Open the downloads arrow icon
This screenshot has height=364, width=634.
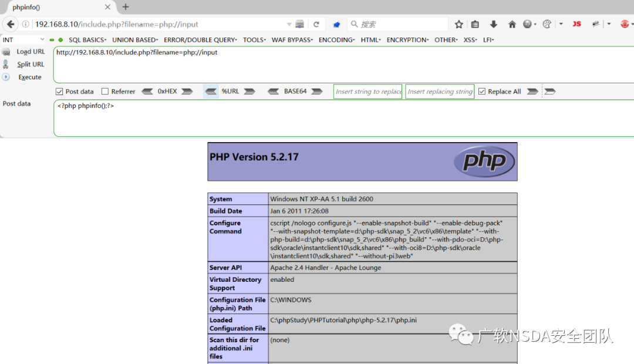[493, 24]
